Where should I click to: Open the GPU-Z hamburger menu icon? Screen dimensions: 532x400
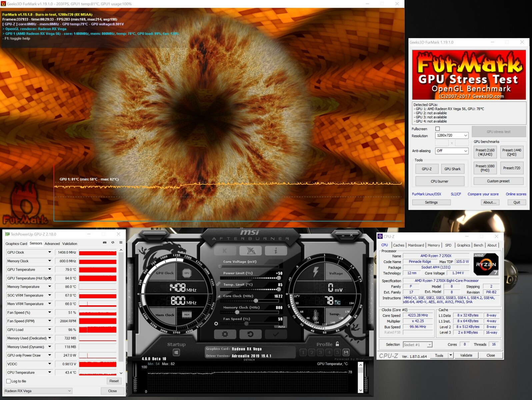[121, 243]
